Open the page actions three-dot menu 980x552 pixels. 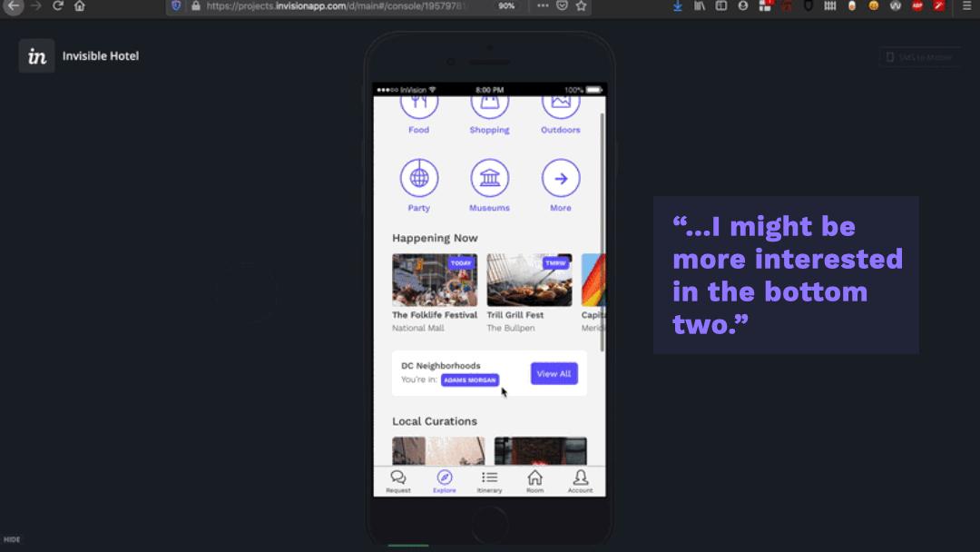[x=543, y=6]
